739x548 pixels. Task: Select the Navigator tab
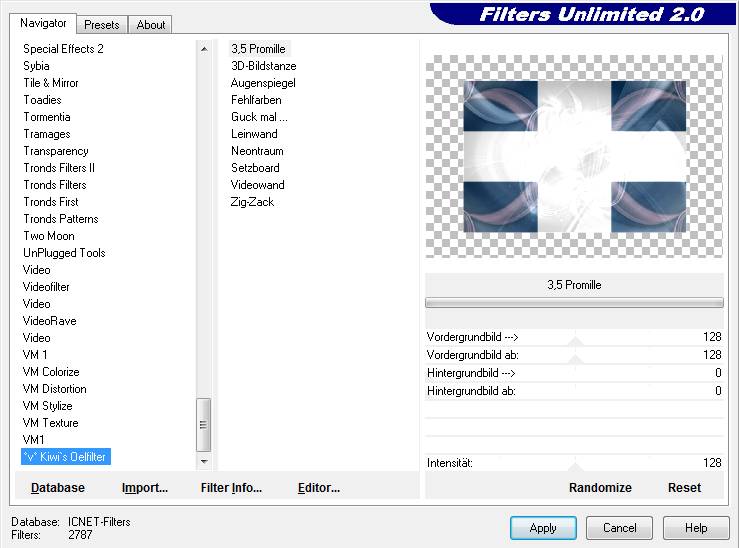tap(44, 23)
